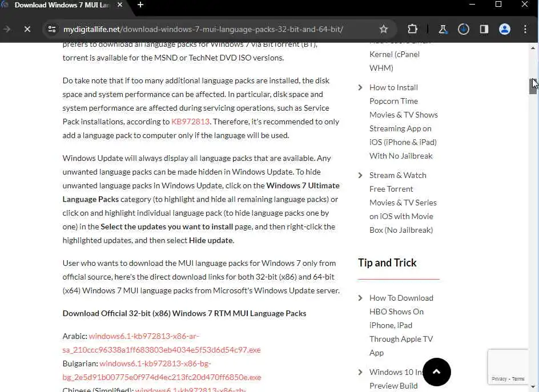Viewport: 539px width, 392px height.
Task: Click the Kernel (cPanel WHM) sidebar link
Action: tap(395, 61)
